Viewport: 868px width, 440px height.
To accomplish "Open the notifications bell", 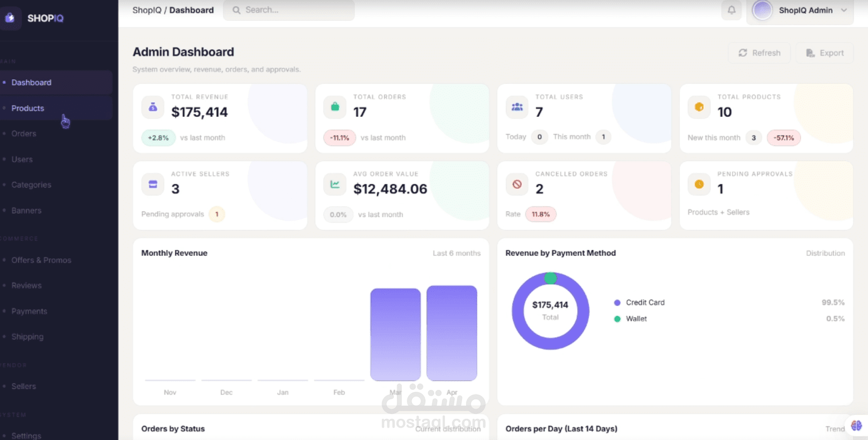I will coord(732,10).
